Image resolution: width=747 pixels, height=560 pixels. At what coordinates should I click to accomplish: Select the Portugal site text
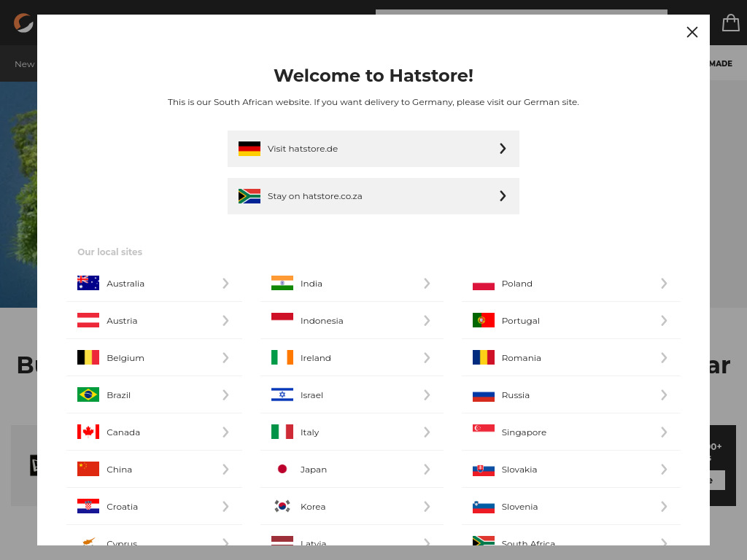pos(521,321)
